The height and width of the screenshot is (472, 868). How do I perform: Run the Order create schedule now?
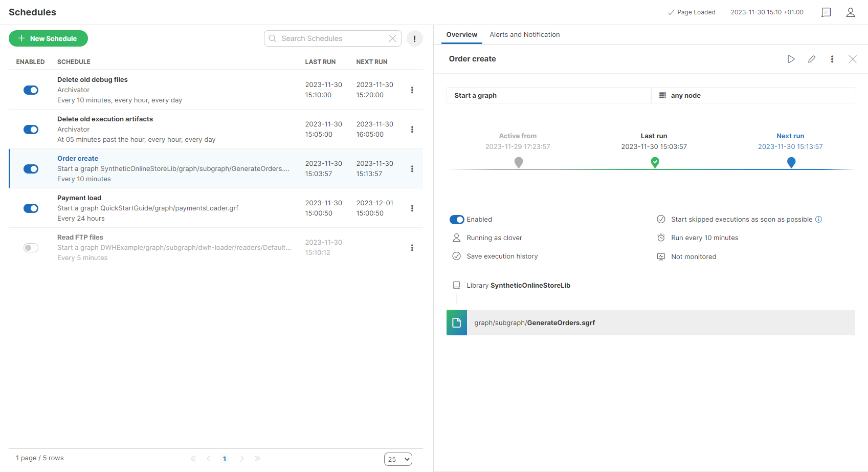(x=791, y=59)
